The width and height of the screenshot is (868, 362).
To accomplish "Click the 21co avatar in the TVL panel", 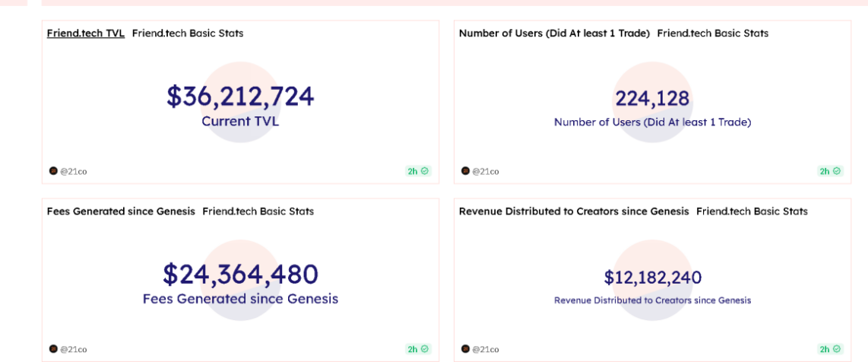I will (53, 171).
